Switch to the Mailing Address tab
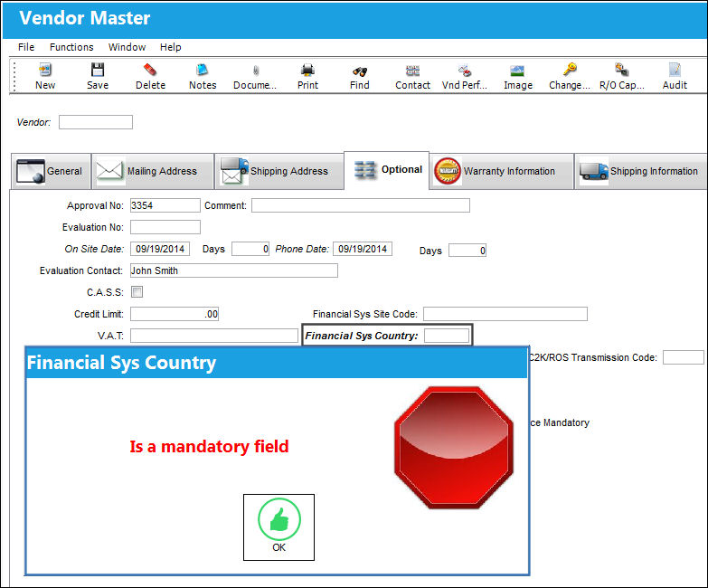The height and width of the screenshot is (588, 708). [153, 171]
